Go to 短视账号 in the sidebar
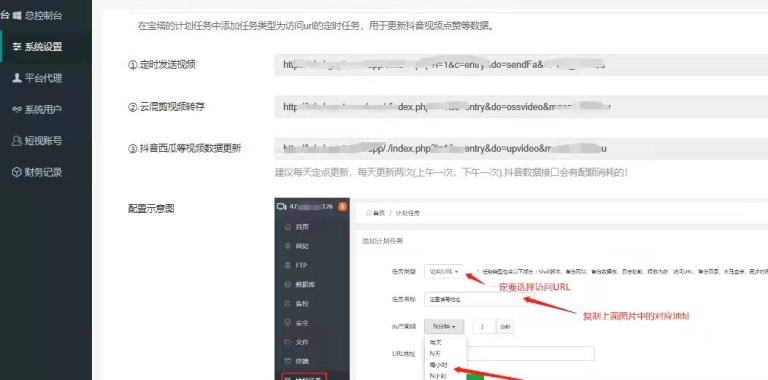Screen dimensions: 768x380 pos(37,141)
